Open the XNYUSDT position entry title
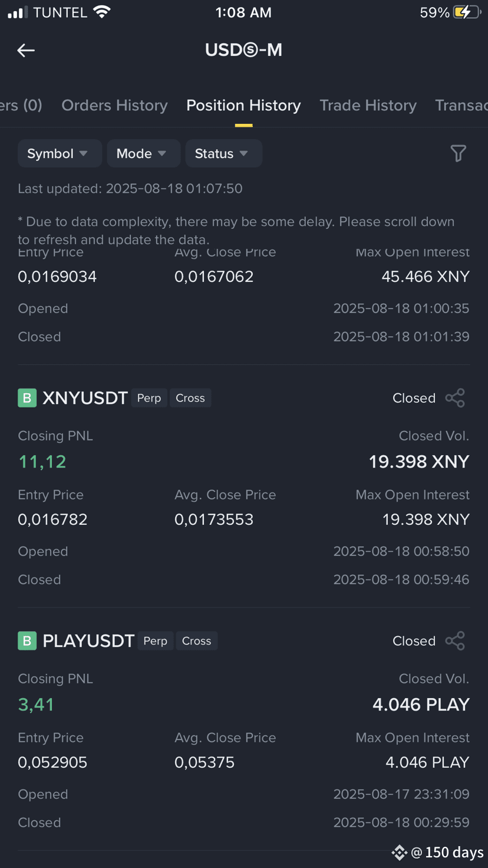The height and width of the screenshot is (868, 488). 85,398
